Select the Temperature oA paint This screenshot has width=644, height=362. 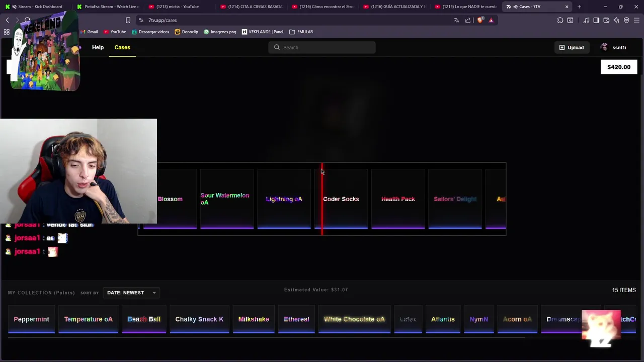click(88, 319)
